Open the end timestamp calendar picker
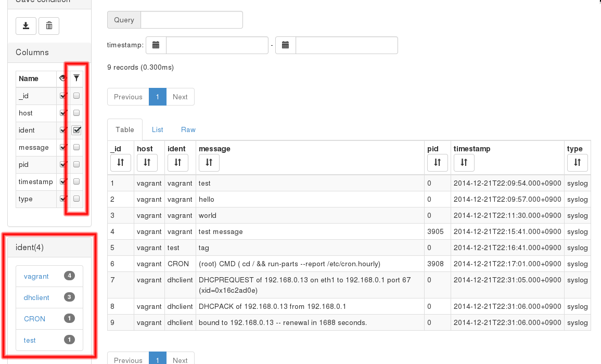This screenshot has width=601, height=364. click(x=285, y=45)
